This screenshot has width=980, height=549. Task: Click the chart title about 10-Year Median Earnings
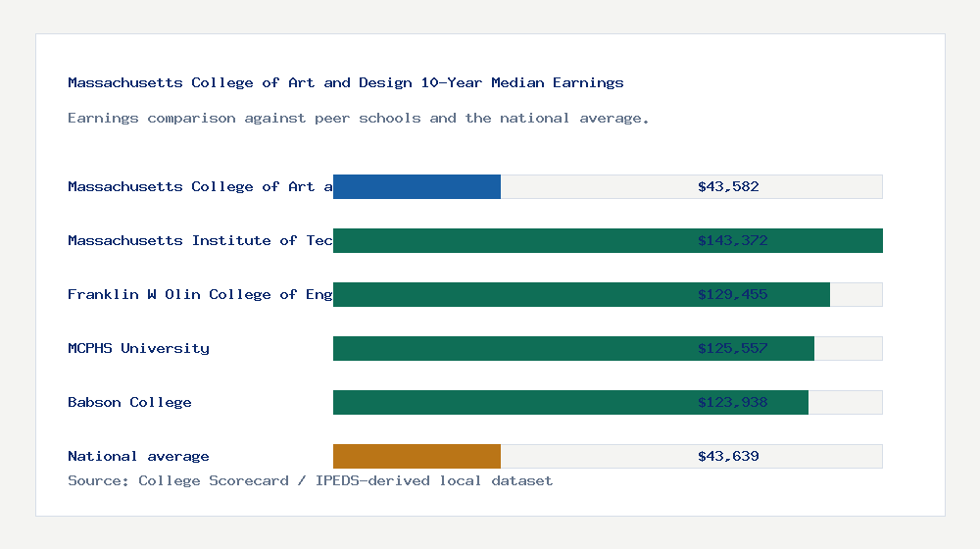[x=346, y=82]
